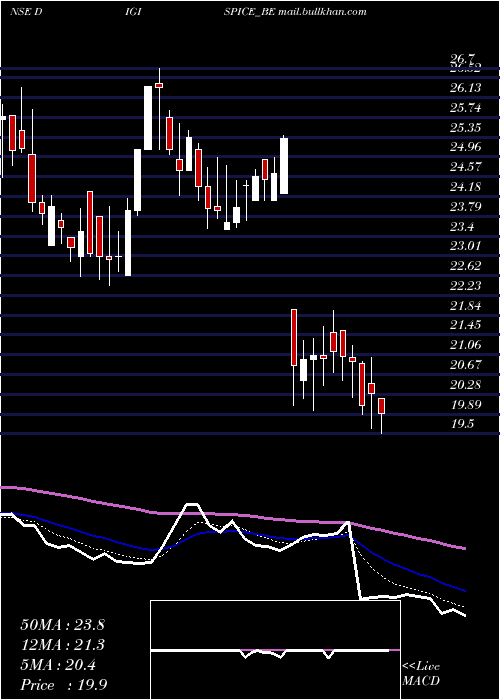Click the 24.96 price axis label
The image size is (500, 700).
click(466, 147)
